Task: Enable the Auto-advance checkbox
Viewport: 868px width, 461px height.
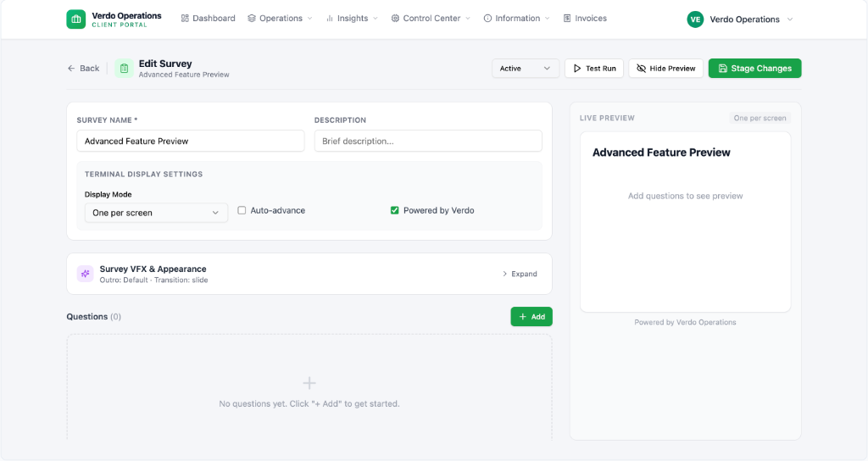Action: pyautogui.click(x=242, y=210)
